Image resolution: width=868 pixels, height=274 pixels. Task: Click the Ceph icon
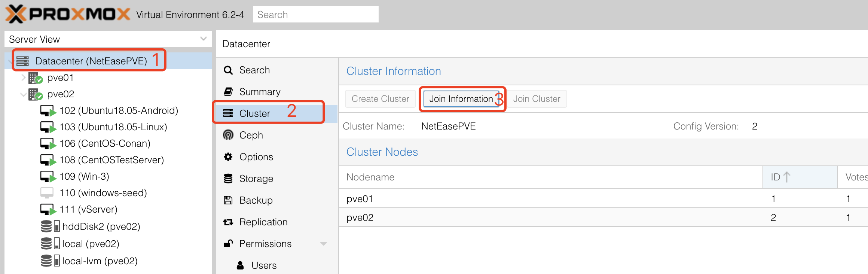tap(228, 135)
